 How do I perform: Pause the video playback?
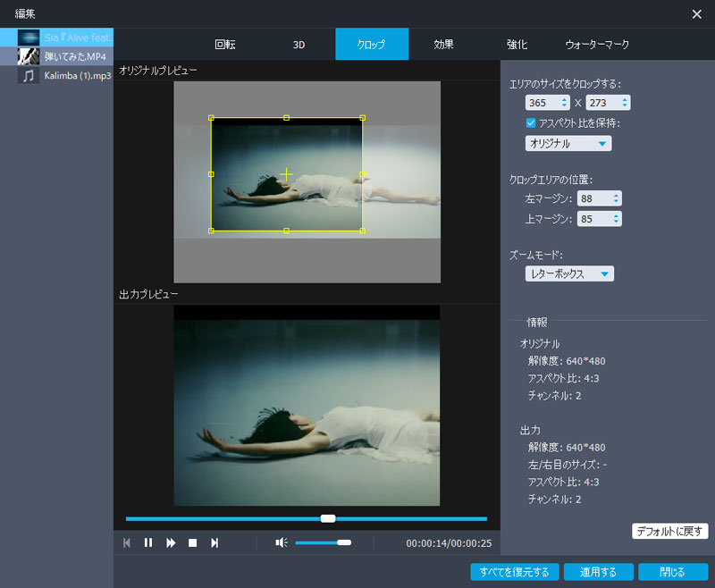pos(148,543)
